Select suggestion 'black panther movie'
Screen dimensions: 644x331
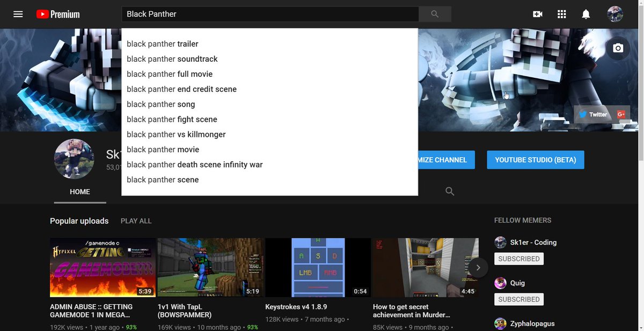[x=269, y=149]
